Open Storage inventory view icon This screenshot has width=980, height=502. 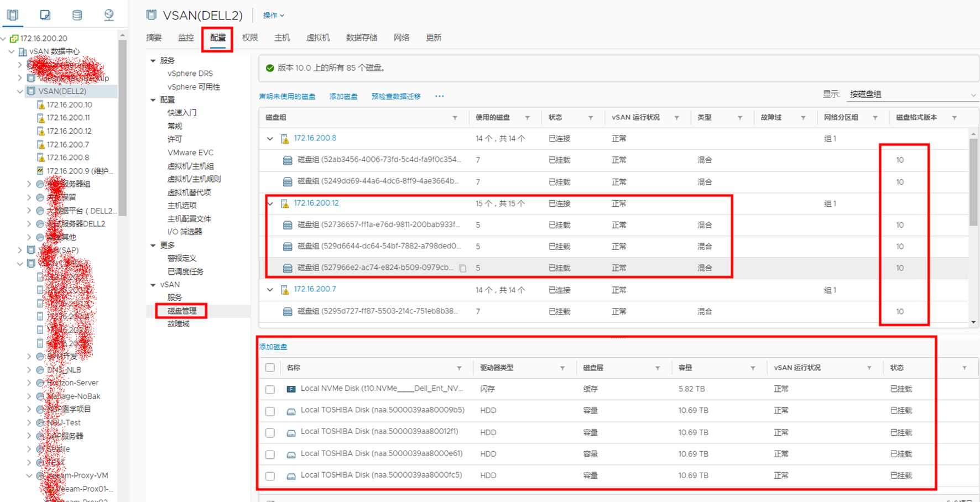tap(77, 15)
